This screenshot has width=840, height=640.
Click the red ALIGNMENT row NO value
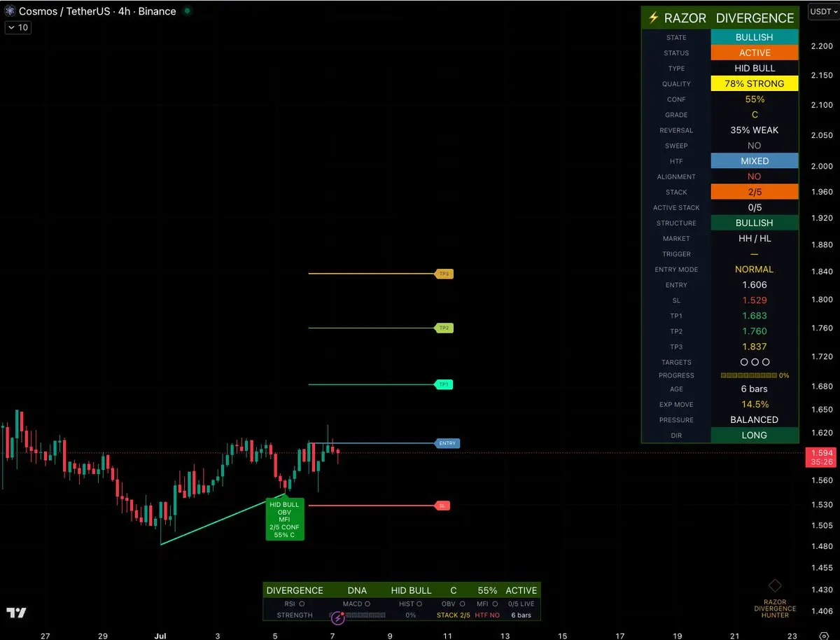tap(755, 176)
